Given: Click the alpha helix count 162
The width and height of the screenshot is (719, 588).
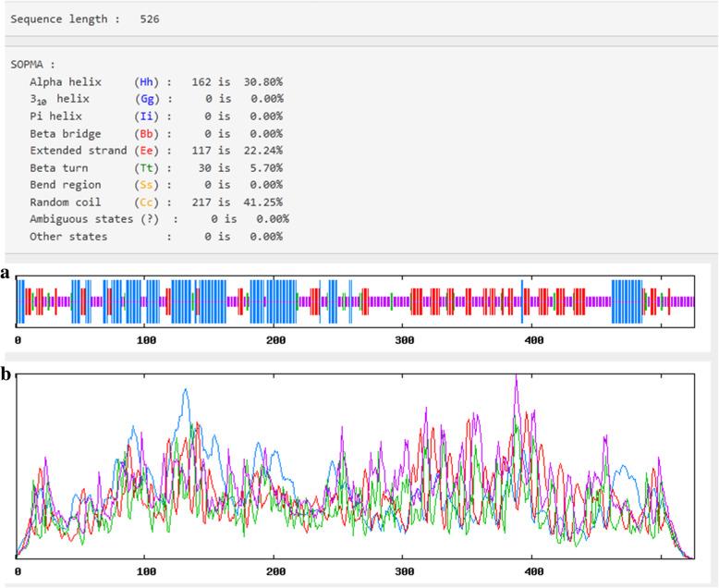Looking at the screenshot, I should click(x=201, y=82).
